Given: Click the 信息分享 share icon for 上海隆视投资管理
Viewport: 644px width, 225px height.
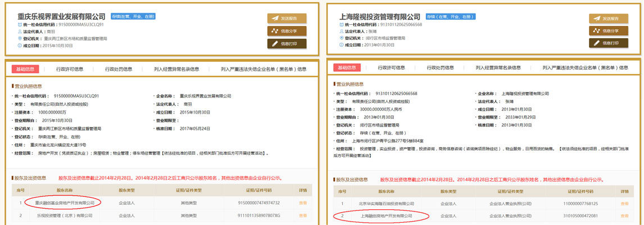Looking at the screenshot, I should point(596,30).
